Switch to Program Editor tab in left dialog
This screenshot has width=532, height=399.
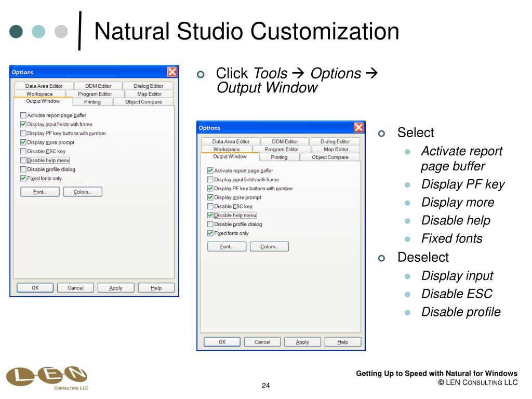[x=95, y=94]
